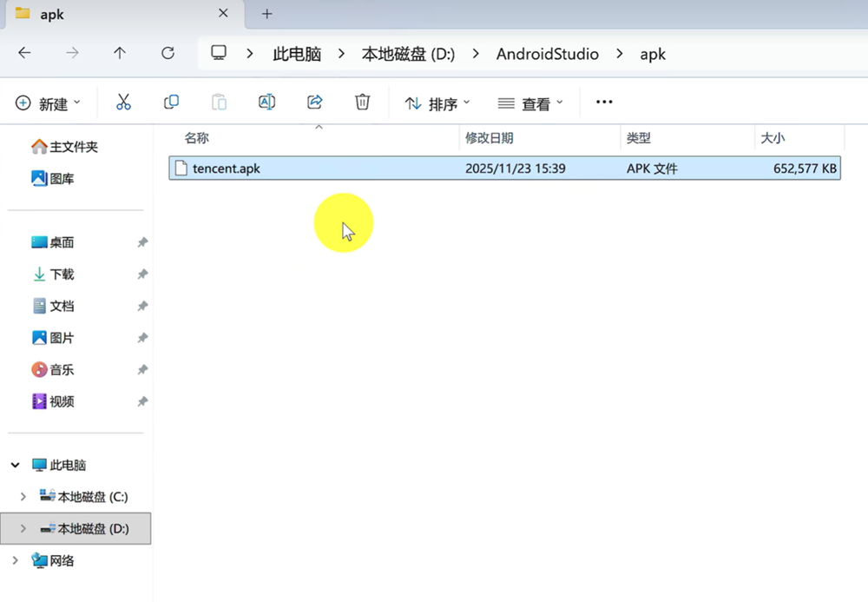Open the more options ellipsis menu
This screenshot has width=868, height=602.
click(x=604, y=103)
